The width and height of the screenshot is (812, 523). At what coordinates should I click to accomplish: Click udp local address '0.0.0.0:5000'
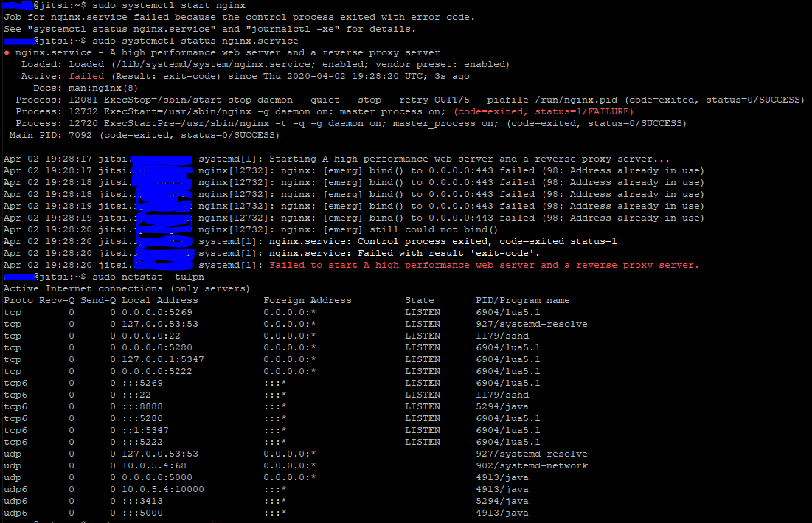point(157,477)
